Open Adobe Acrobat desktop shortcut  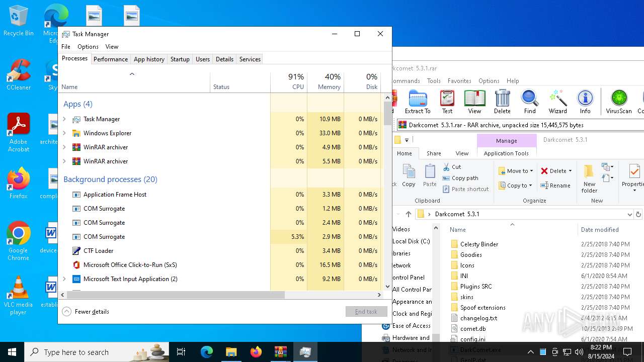[x=19, y=133]
